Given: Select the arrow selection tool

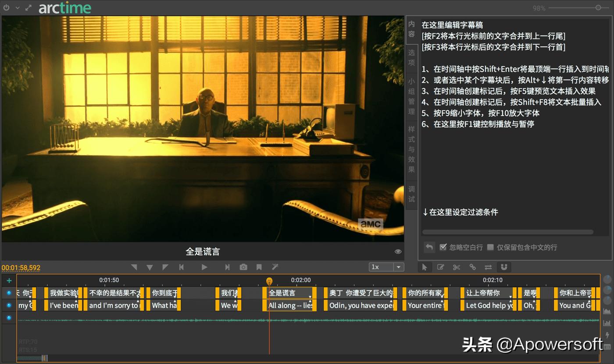Looking at the screenshot, I should (425, 267).
